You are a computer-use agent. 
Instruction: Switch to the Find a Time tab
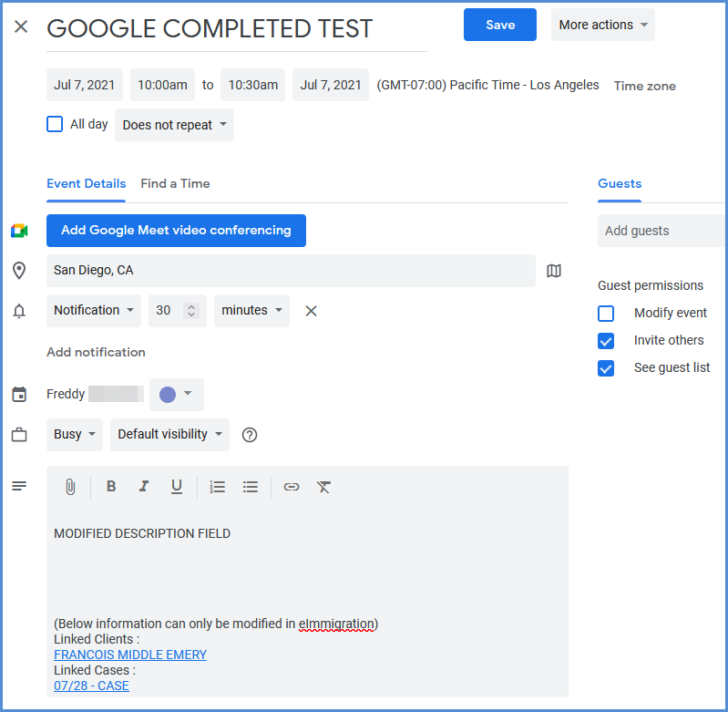click(x=175, y=183)
